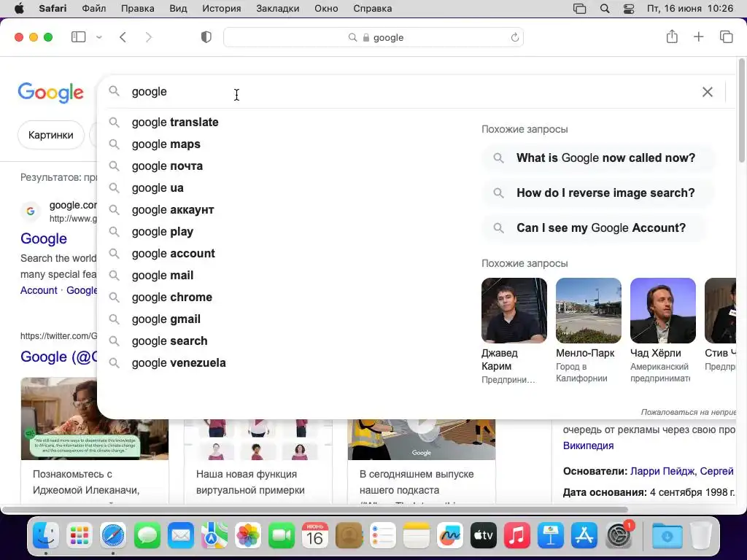This screenshot has height=560, width=747.
Task: Open Mail from the Dock
Action: tap(181, 536)
